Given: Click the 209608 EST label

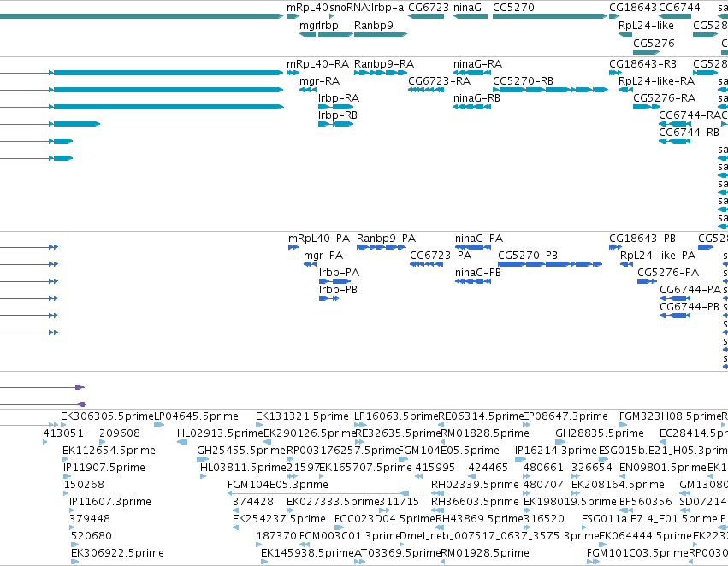Looking at the screenshot, I should tap(119, 433).
